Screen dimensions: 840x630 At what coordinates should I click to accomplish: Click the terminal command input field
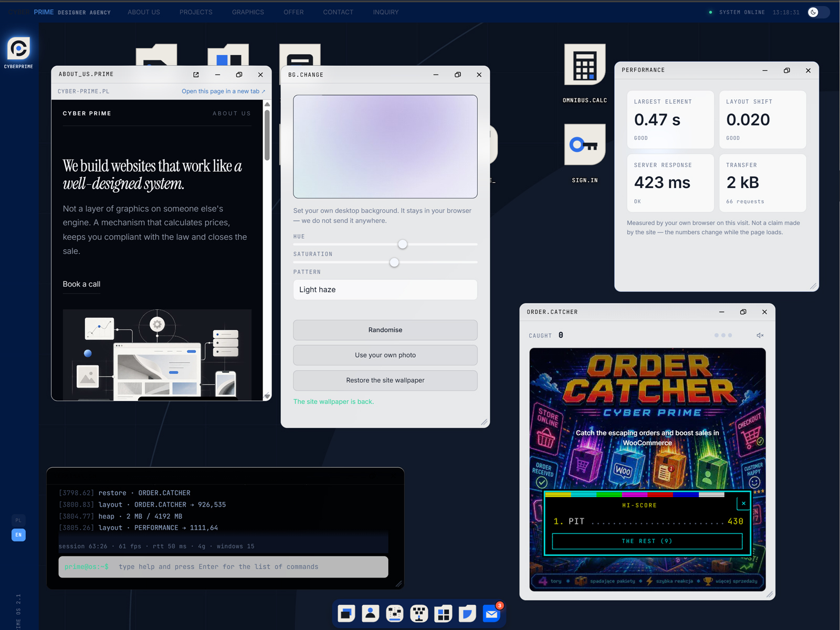[x=223, y=567]
